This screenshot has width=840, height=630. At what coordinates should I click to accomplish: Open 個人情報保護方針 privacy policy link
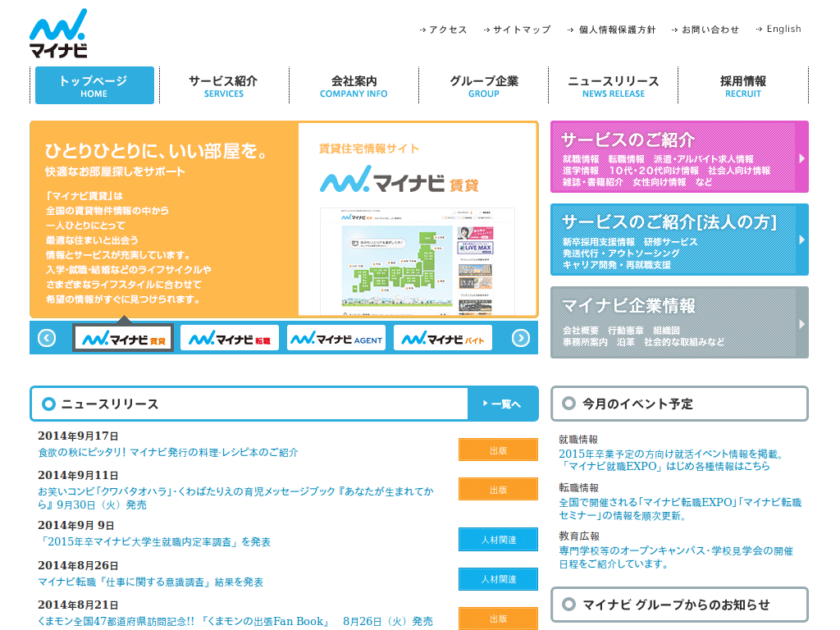click(x=611, y=30)
